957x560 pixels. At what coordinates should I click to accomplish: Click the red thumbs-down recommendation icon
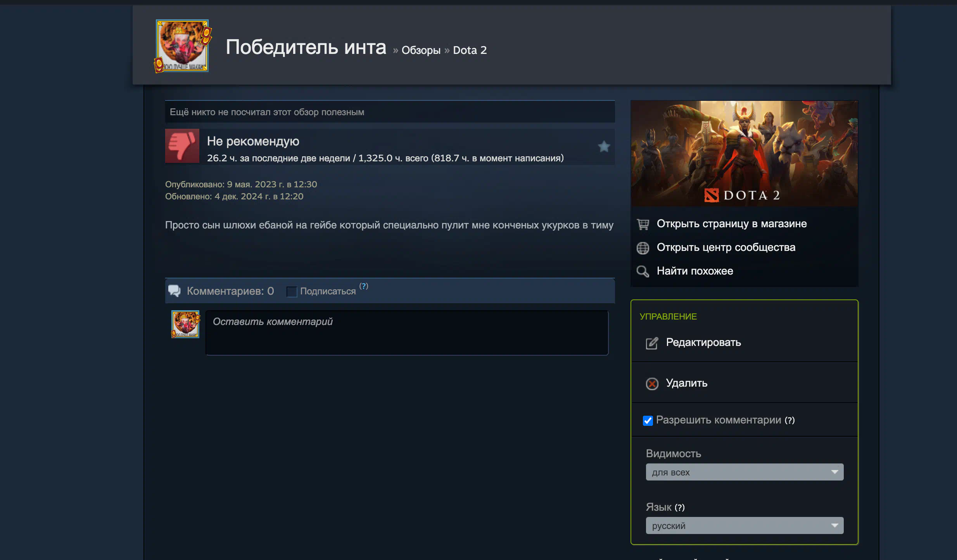(182, 146)
